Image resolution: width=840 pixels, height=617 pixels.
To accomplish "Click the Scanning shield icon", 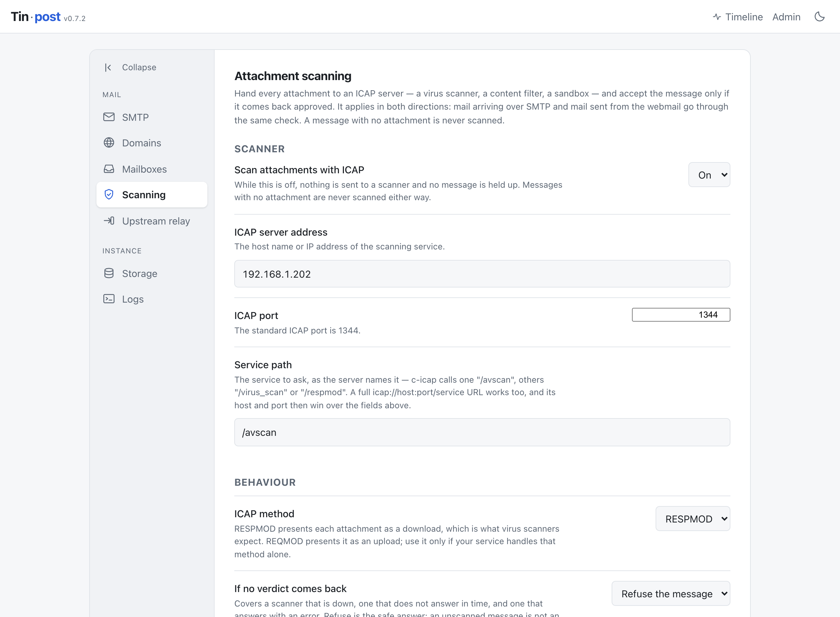I will [109, 195].
